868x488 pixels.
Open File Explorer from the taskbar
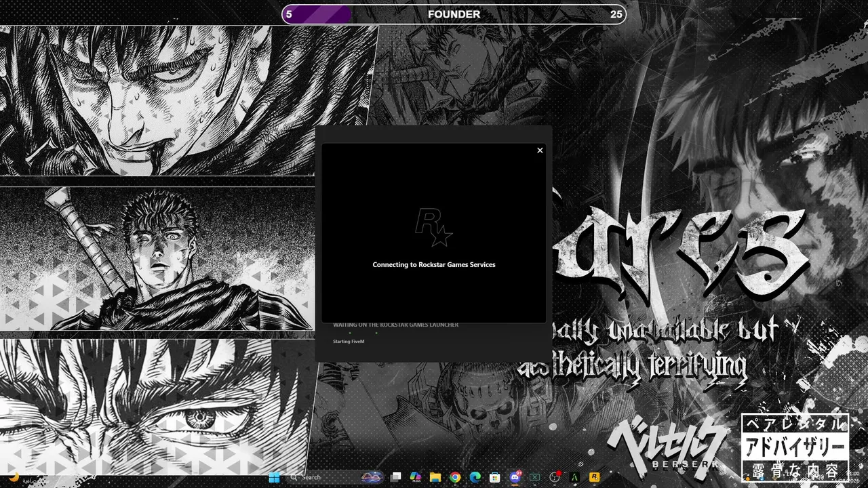click(x=435, y=477)
